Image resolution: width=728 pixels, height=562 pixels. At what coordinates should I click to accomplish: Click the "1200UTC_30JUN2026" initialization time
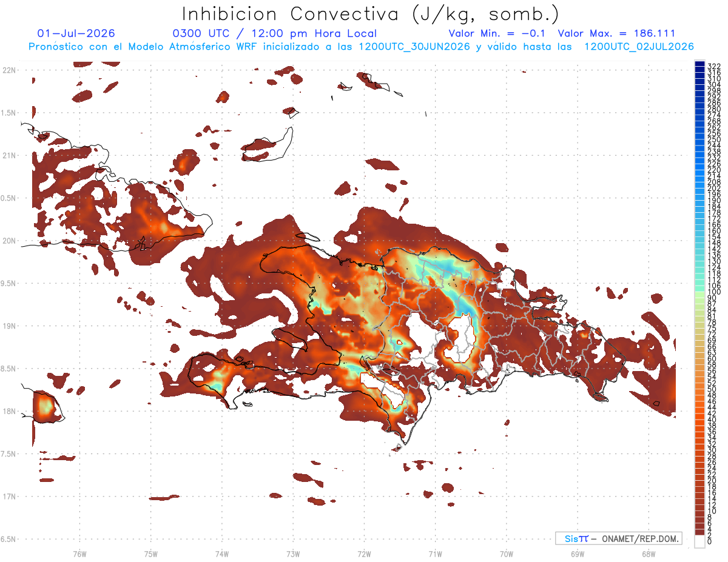[414, 47]
